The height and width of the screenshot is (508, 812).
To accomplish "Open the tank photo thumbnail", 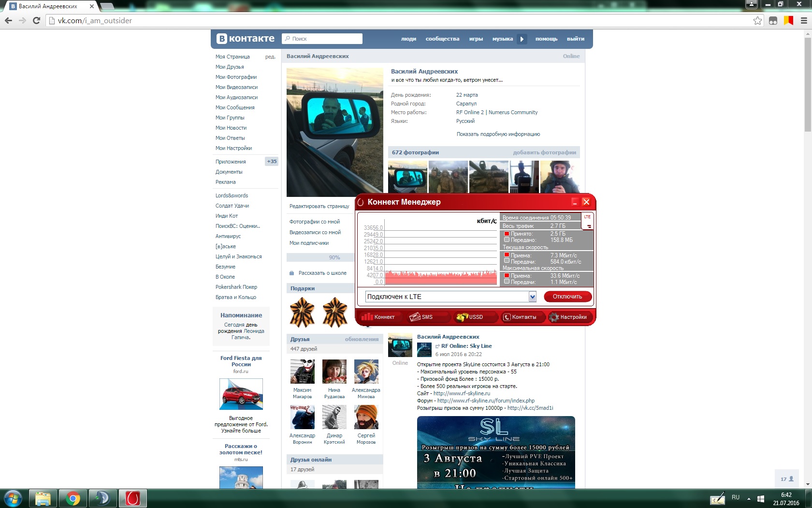I will click(x=489, y=177).
